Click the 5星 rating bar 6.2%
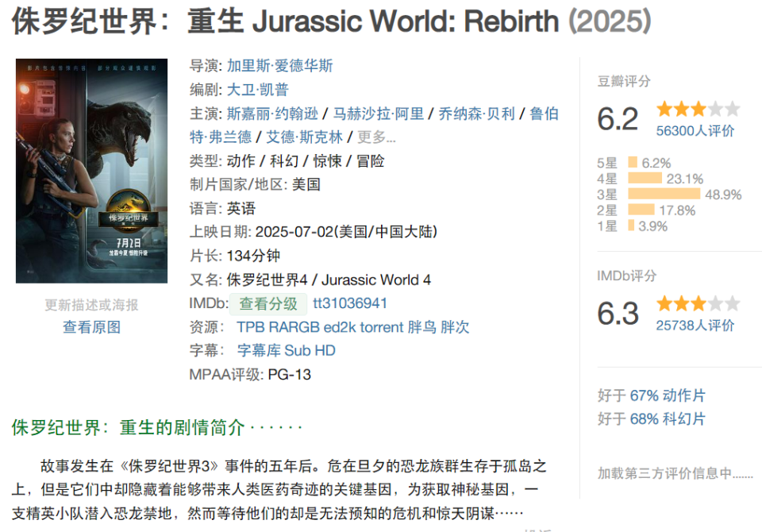 pyautogui.click(x=633, y=162)
